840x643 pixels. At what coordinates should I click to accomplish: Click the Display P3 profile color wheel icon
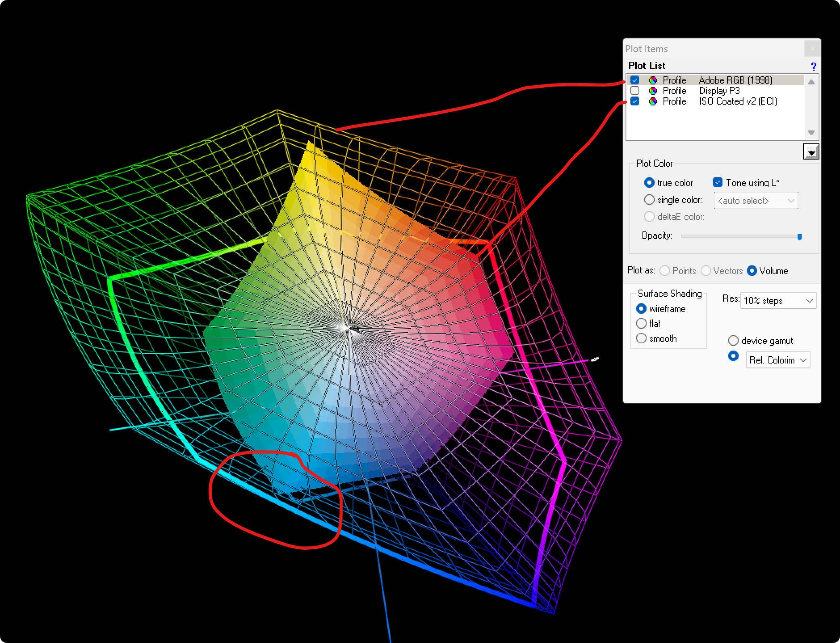[653, 91]
